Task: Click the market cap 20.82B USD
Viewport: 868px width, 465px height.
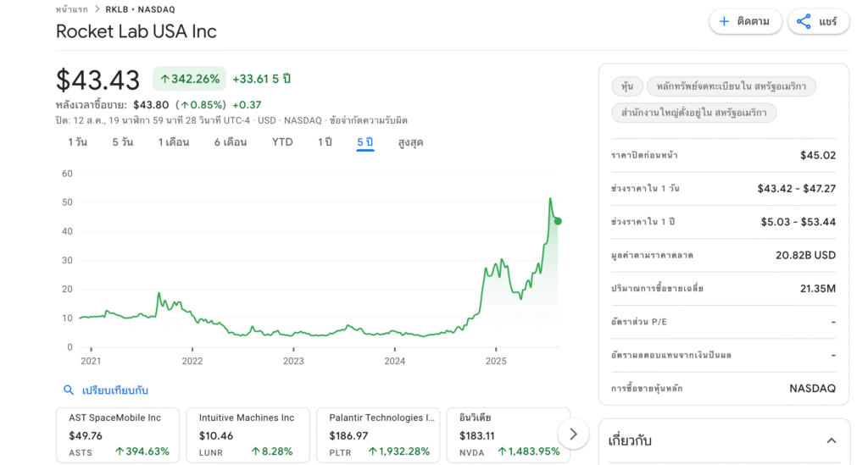Action: [x=805, y=255]
